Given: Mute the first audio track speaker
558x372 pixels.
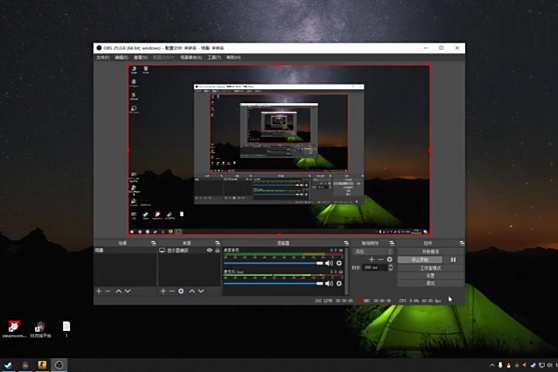Looking at the screenshot, I should point(329,263).
